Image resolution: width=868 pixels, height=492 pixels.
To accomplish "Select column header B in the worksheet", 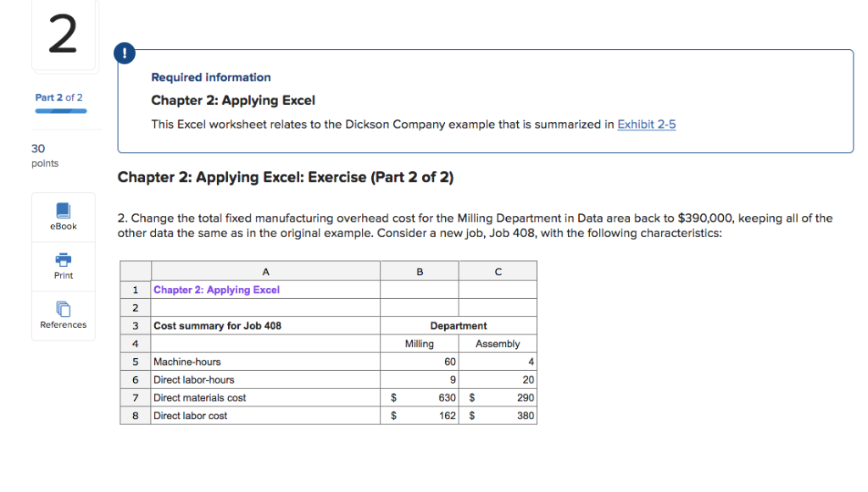I will (419, 270).
